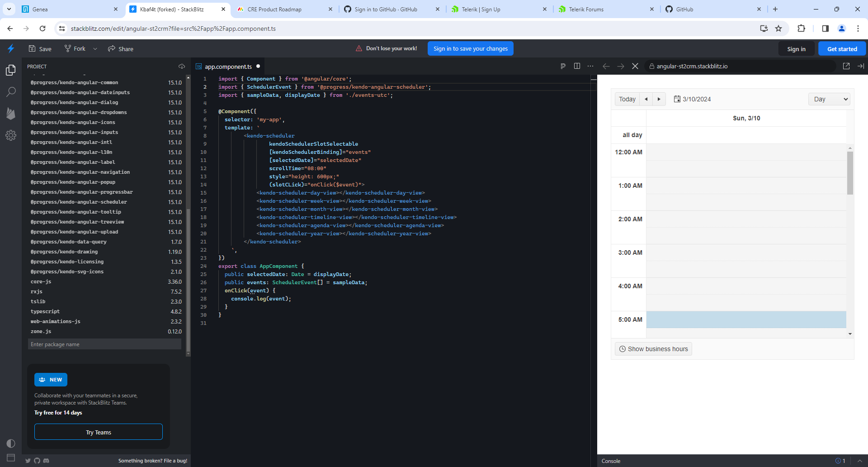Select the app.component.ts editor tab
Screen dimensions: 868x467
[x=228, y=67]
